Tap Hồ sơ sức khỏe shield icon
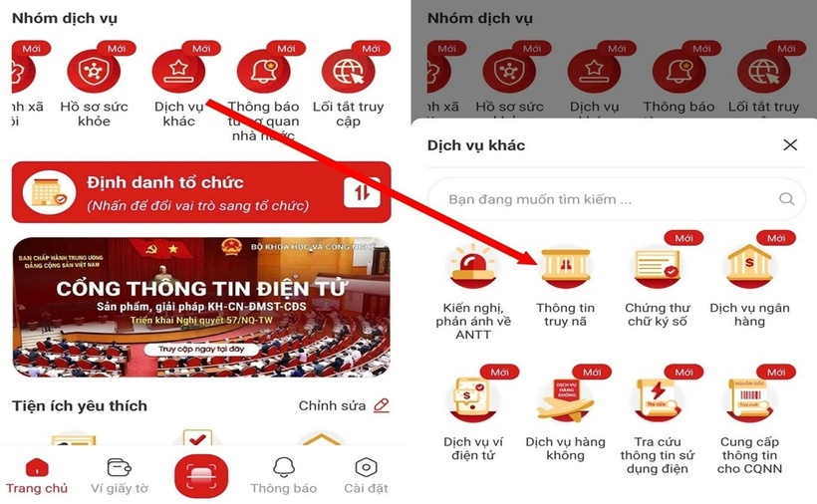Image resolution: width=817 pixels, height=504 pixels. (x=94, y=71)
